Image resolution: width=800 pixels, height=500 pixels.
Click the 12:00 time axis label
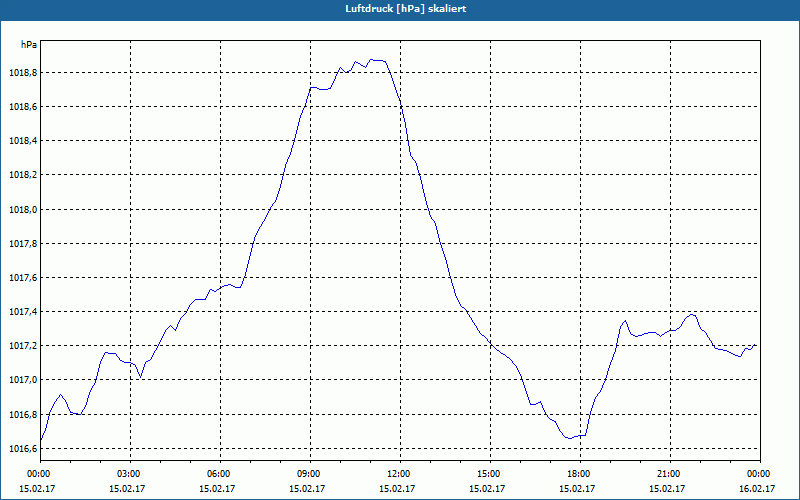click(400, 474)
